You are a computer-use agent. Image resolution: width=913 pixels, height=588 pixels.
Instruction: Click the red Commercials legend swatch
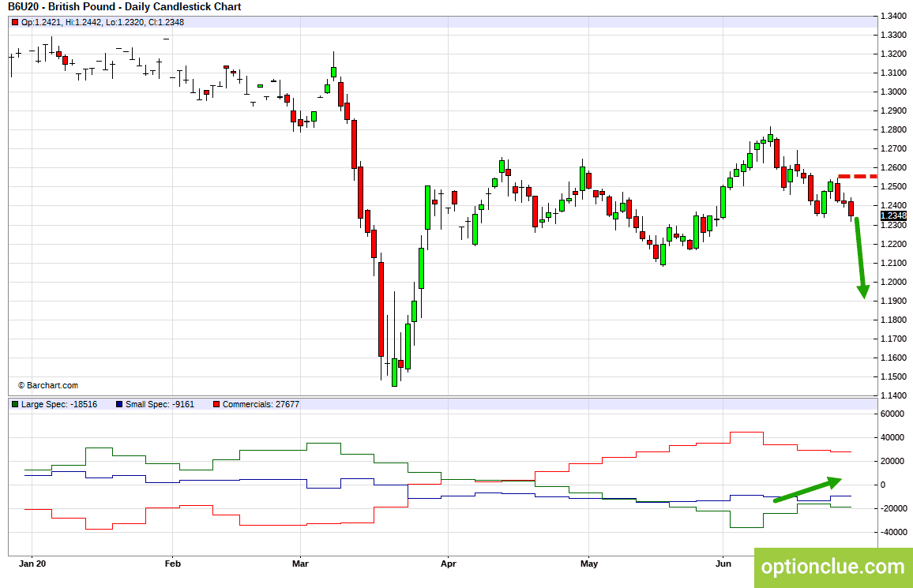216,404
